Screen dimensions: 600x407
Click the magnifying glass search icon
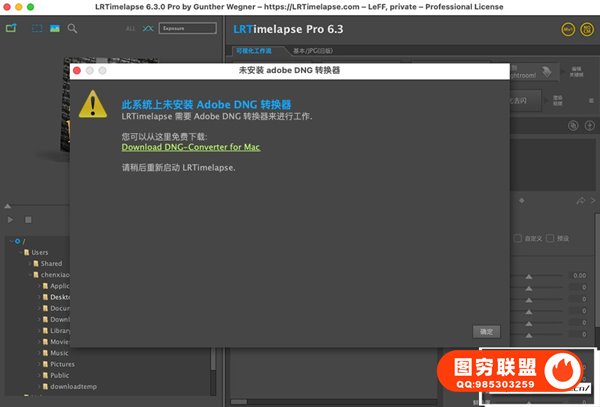click(72, 28)
